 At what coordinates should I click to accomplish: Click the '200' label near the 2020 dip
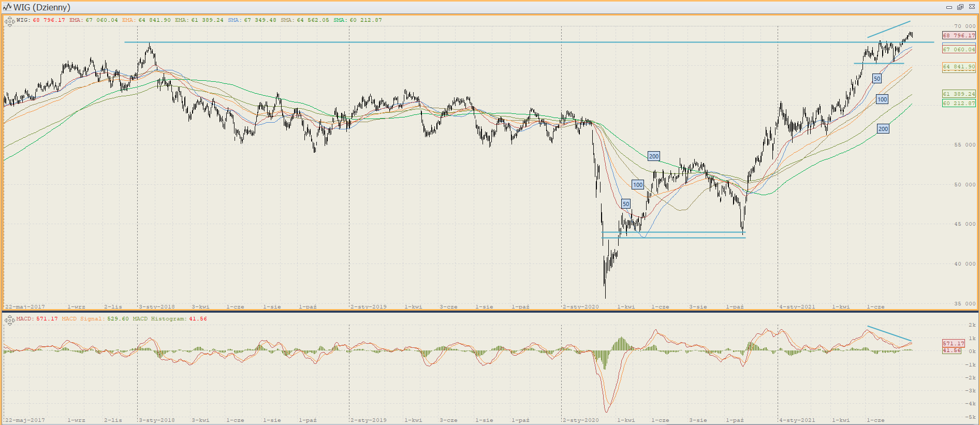654,156
